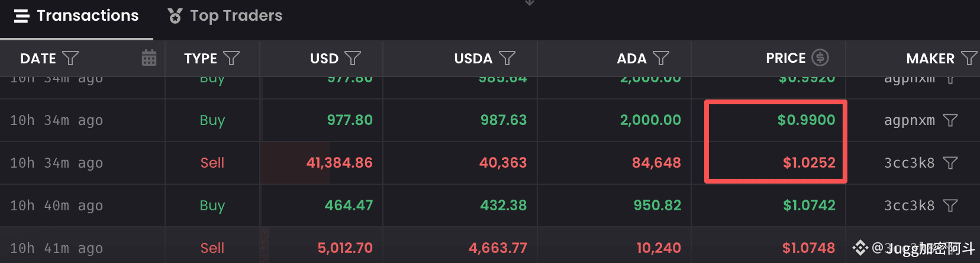980x263 pixels.
Task: Click the ADA column filter icon
Action: click(661, 58)
